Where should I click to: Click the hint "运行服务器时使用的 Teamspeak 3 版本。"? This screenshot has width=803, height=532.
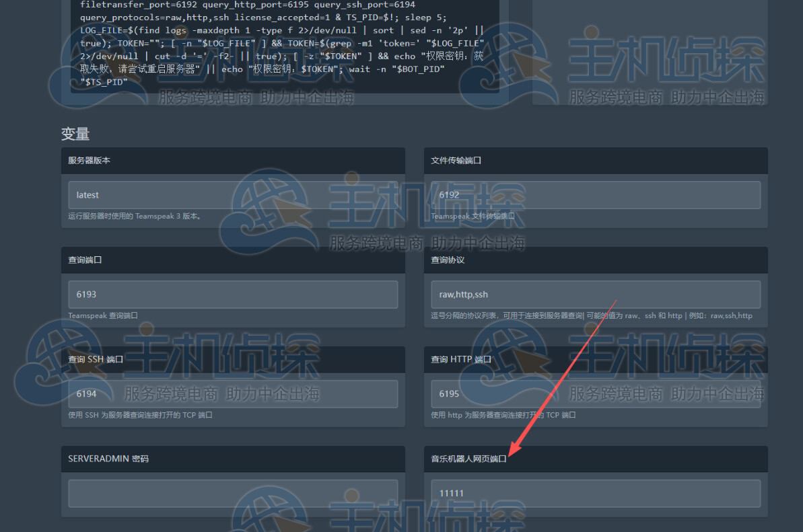click(x=135, y=217)
